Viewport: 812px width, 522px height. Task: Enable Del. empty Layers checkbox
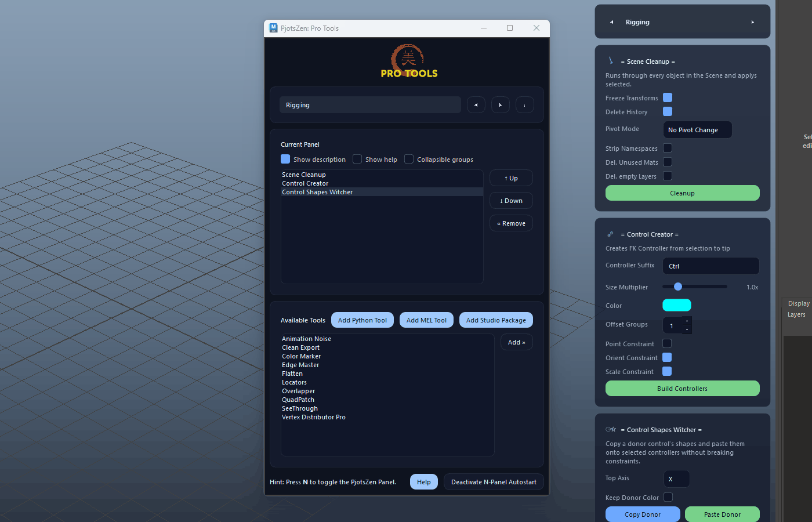click(x=668, y=176)
